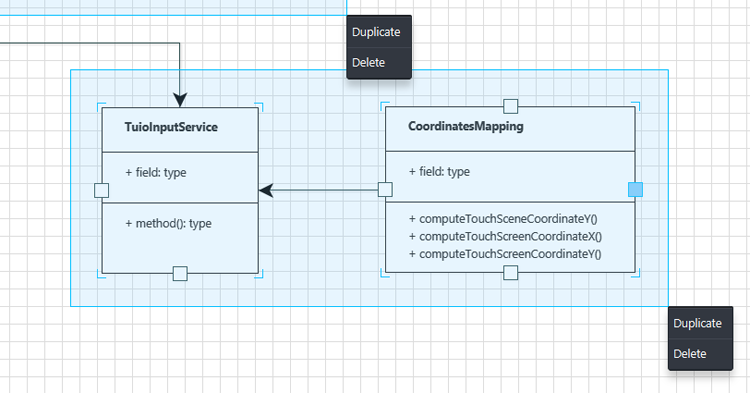750x393 pixels.
Task: Select the CoordinatesMapping class title
Action: click(x=466, y=126)
